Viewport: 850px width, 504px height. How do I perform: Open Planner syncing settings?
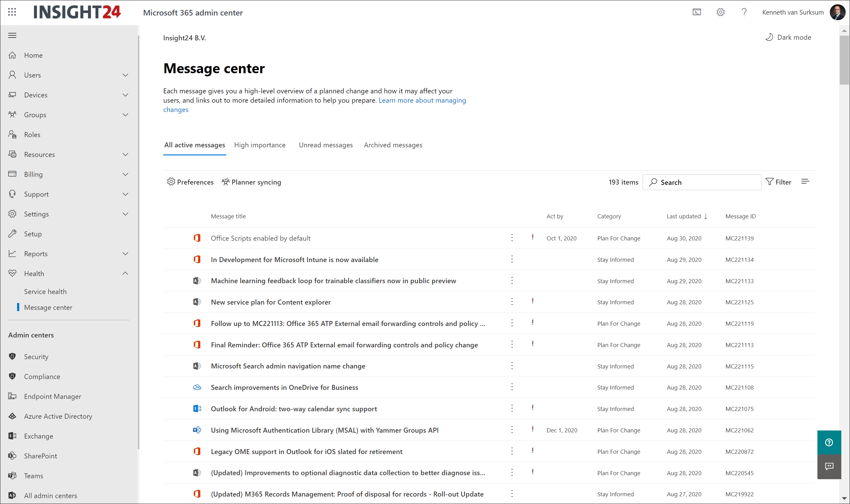tap(251, 182)
